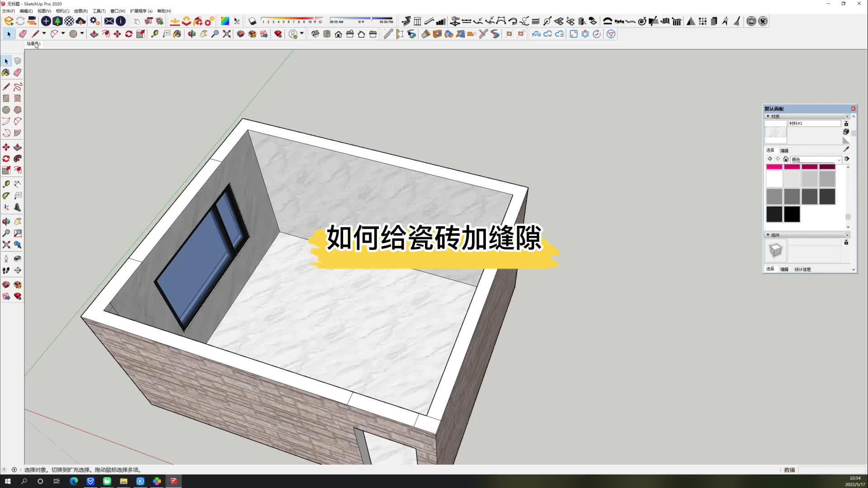Select the Eraser tool

point(18,72)
